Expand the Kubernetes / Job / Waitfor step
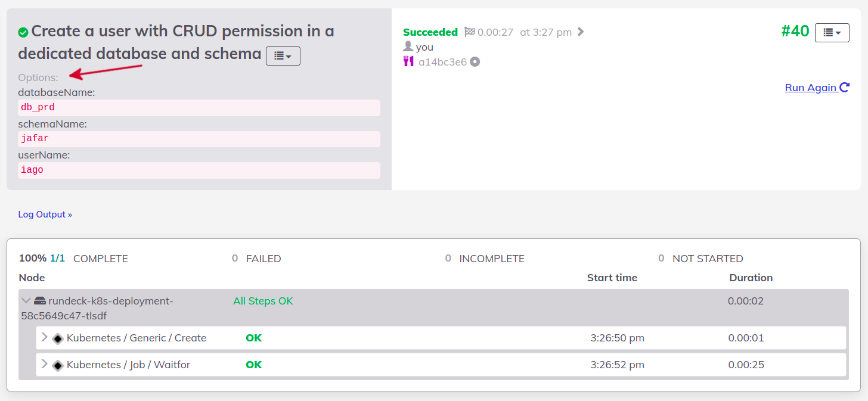 (44, 364)
